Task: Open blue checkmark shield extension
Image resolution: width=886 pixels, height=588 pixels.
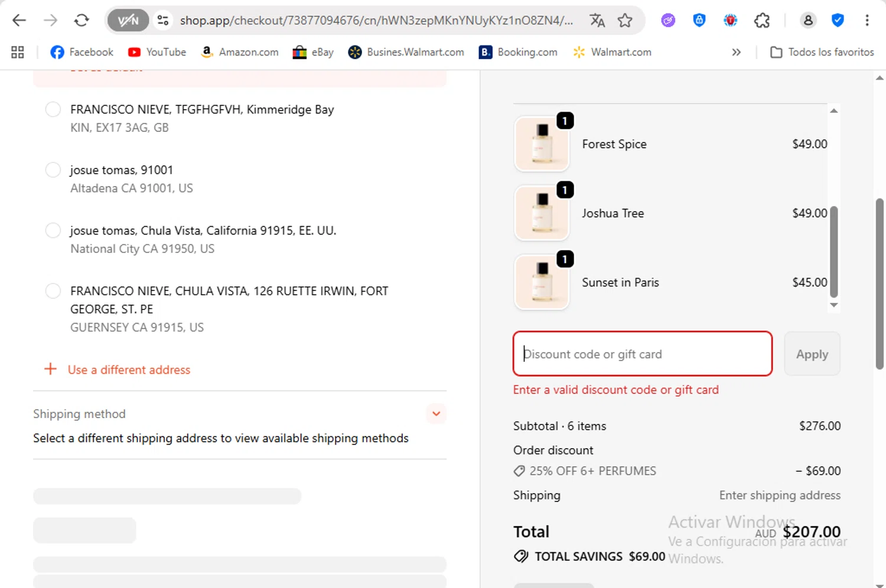Action: pyautogui.click(x=838, y=21)
